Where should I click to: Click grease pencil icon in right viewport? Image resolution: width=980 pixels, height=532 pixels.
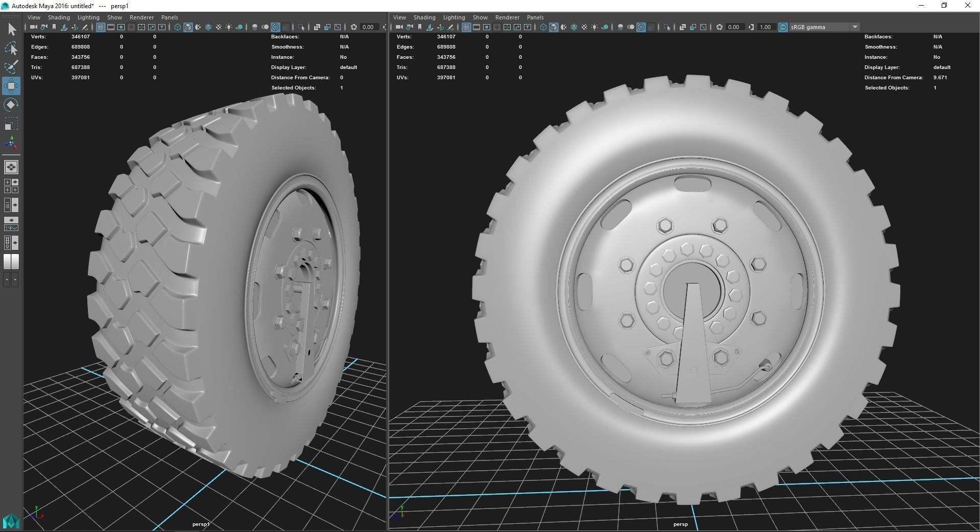click(x=450, y=27)
